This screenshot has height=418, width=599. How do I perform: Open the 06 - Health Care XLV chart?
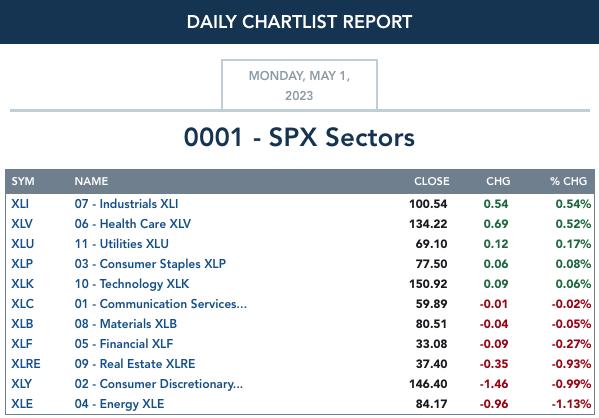pos(133,224)
